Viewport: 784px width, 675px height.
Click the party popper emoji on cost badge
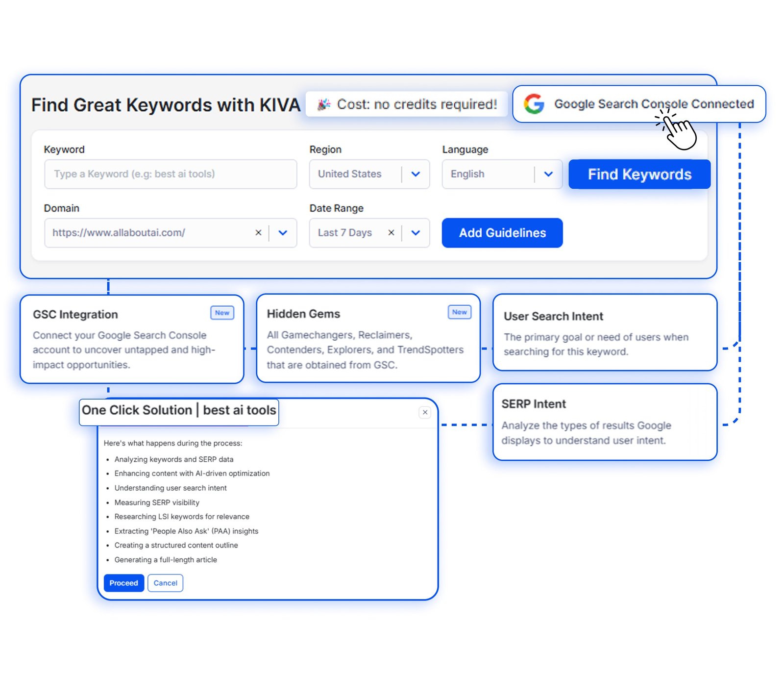325,104
